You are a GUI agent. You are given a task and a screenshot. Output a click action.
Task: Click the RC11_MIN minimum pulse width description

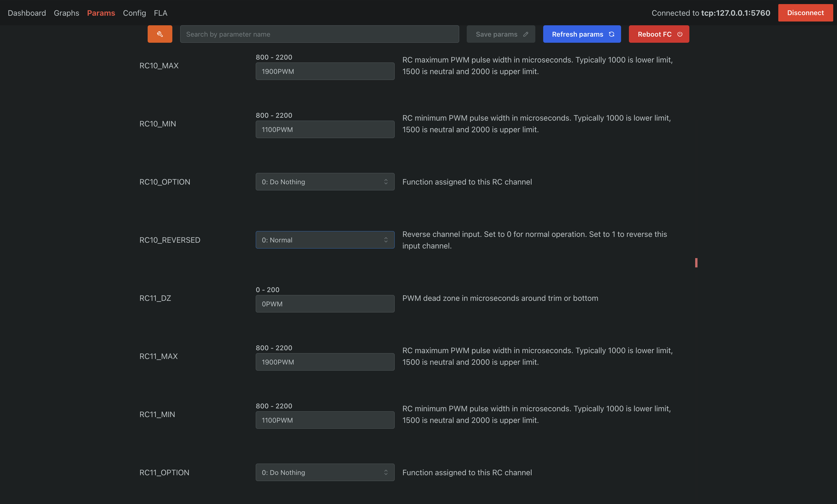coord(536,414)
